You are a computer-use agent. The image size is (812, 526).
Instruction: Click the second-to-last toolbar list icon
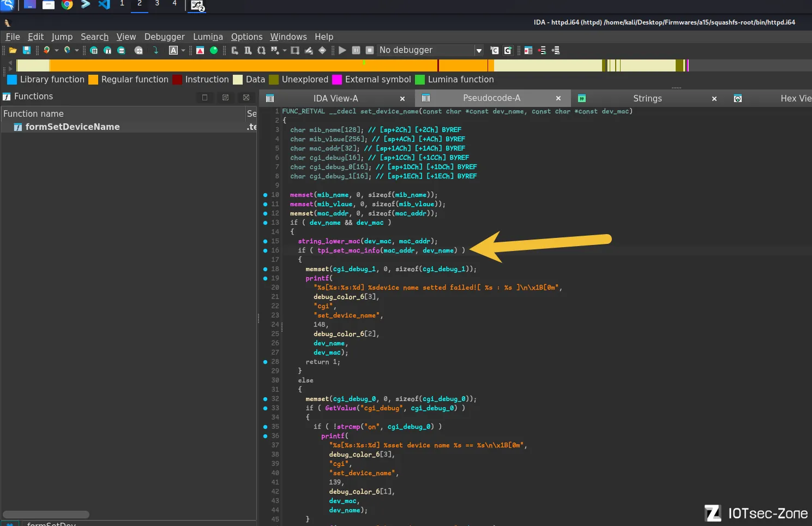click(x=542, y=50)
